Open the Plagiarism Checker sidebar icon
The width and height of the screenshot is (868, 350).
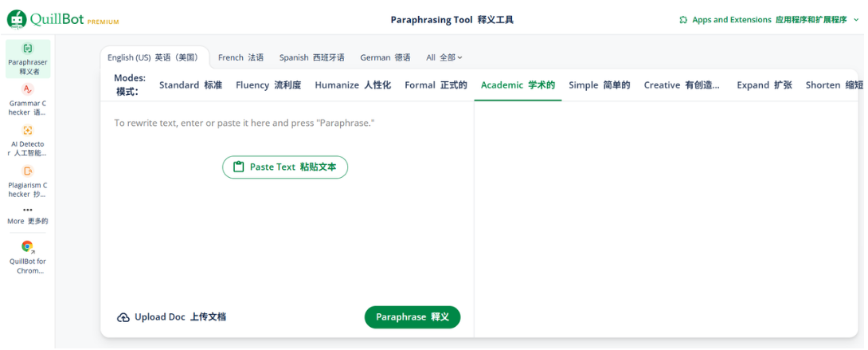[x=28, y=171]
